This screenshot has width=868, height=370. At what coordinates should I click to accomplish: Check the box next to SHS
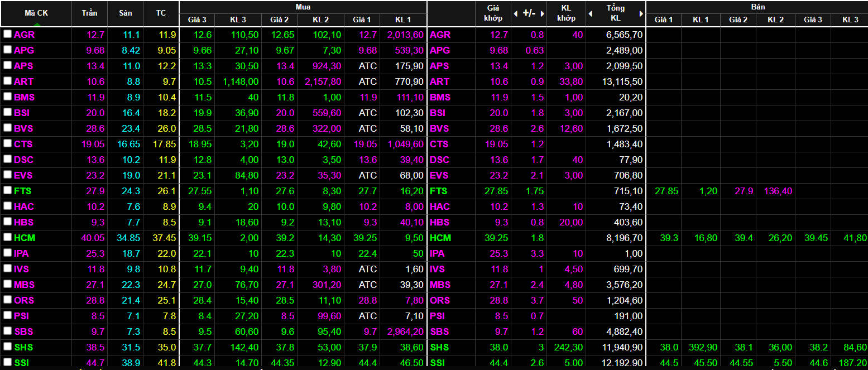[x=7, y=347]
